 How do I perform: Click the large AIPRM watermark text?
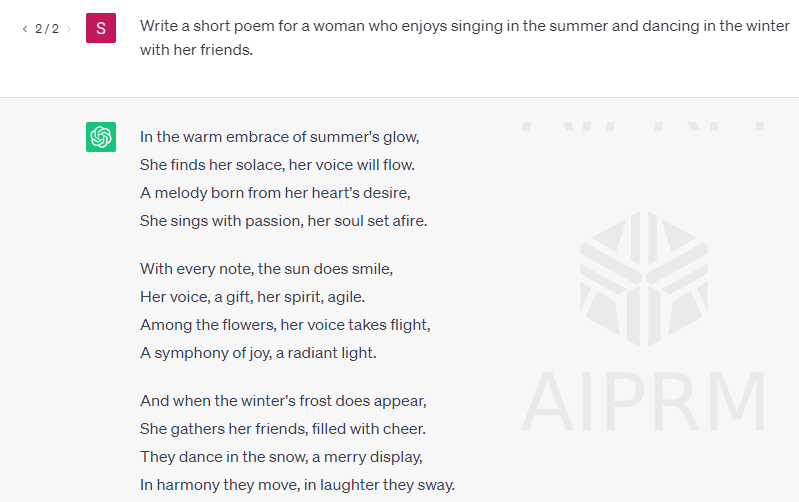click(643, 402)
